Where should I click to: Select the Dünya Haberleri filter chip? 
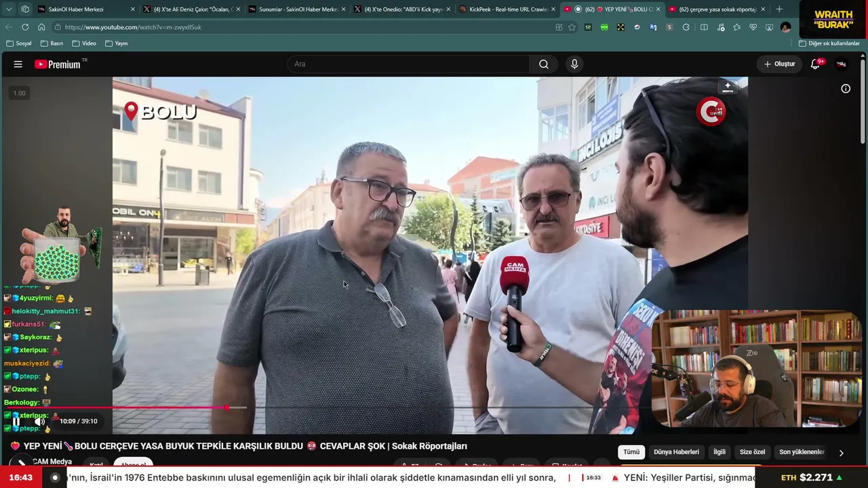click(676, 452)
